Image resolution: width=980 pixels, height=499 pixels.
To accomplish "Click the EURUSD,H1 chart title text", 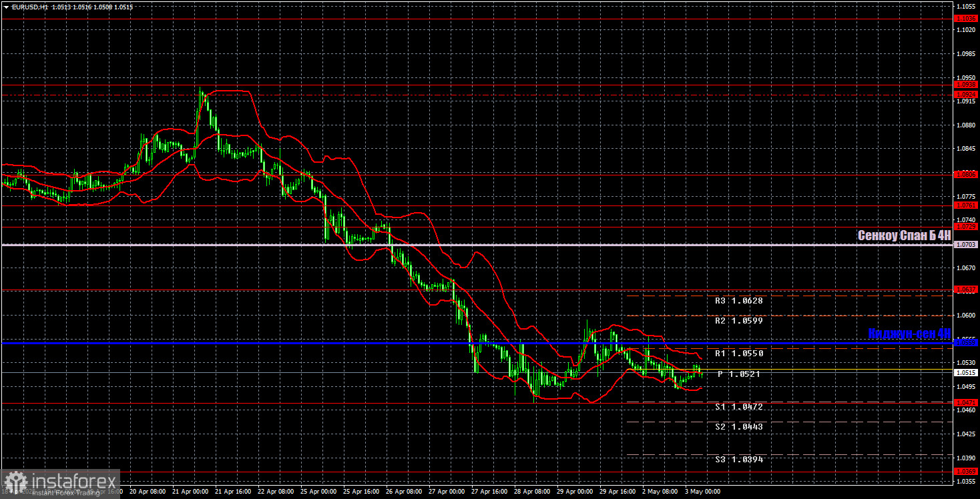I will 29,7.
